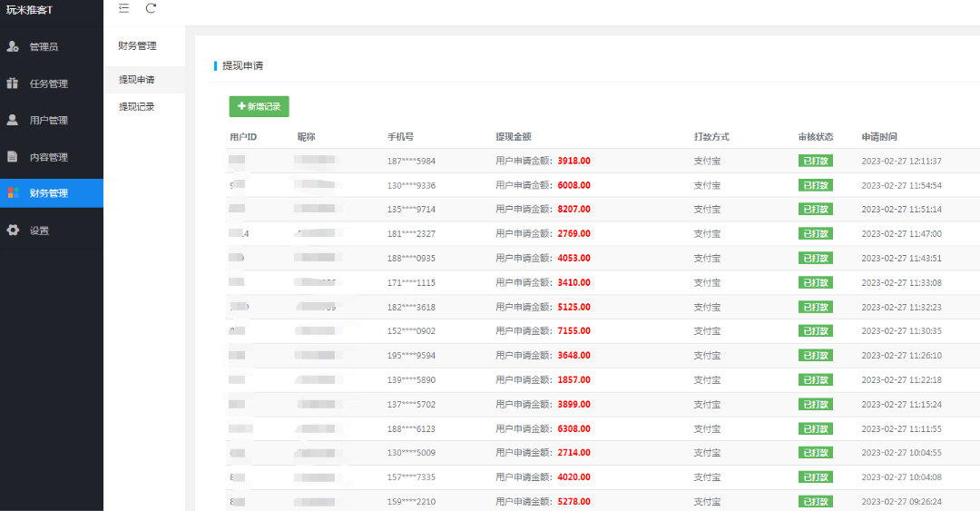Image resolution: width=980 pixels, height=511 pixels.
Task: Click the 提现金额 column header
Action: pos(513,137)
